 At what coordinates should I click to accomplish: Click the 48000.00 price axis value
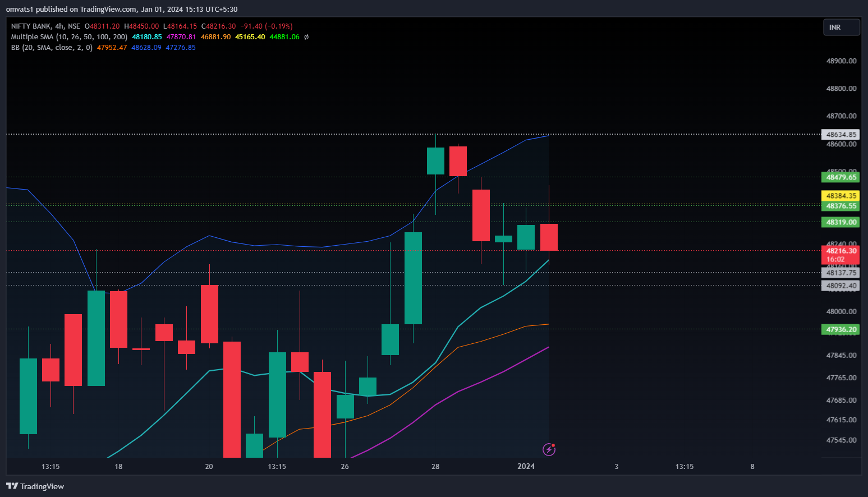tap(841, 312)
